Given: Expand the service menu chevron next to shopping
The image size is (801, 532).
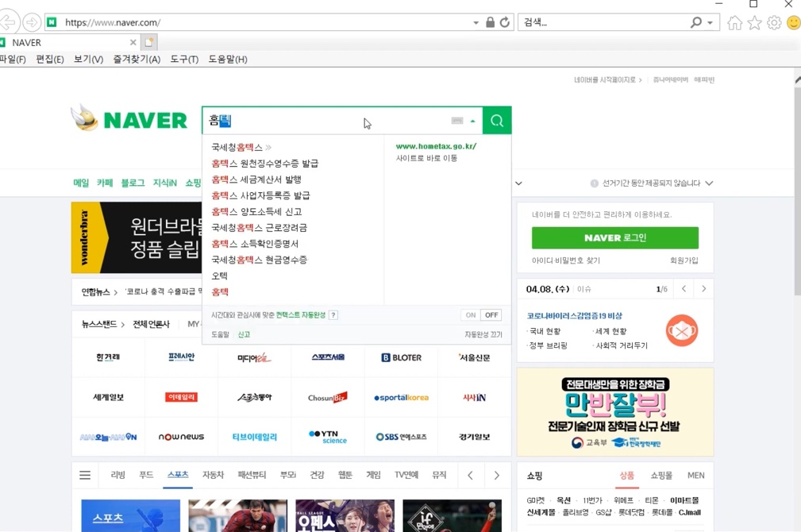Looking at the screenshot, I should click(x=518, y=183).
